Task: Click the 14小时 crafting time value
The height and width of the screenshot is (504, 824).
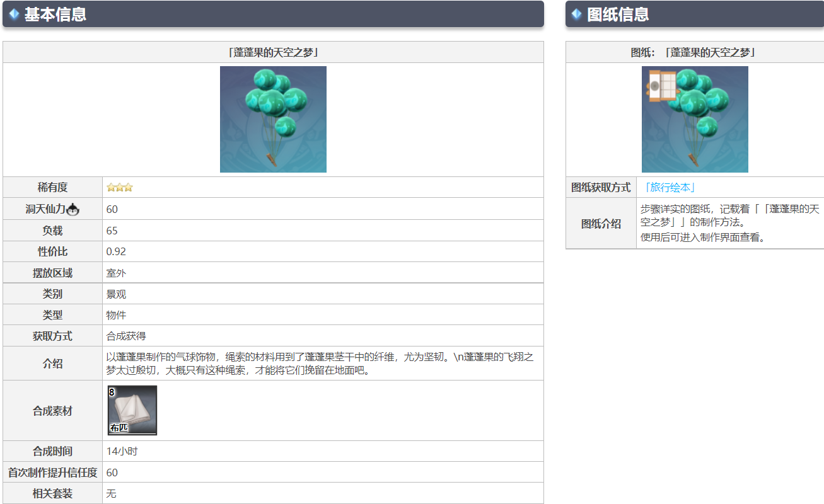Action: [120, 451]
